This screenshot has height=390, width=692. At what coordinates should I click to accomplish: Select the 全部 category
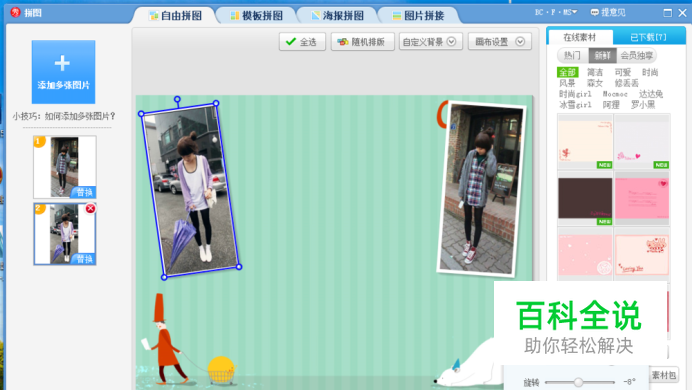pyautogui.click(x=567, y=72)
